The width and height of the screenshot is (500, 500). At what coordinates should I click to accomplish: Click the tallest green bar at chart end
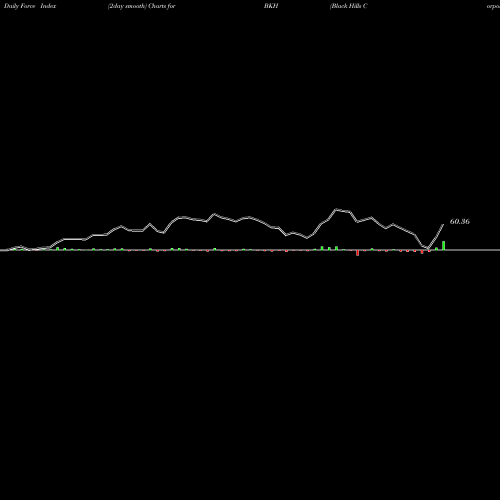[444, 245]
